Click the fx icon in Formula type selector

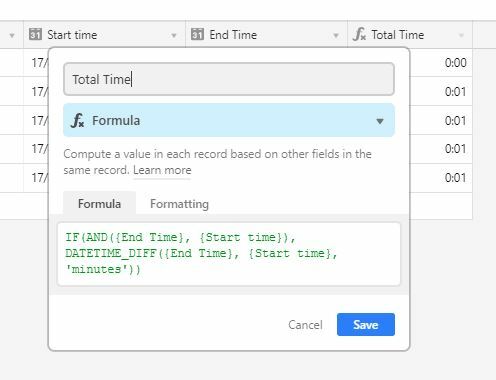[x=77, y=120]
